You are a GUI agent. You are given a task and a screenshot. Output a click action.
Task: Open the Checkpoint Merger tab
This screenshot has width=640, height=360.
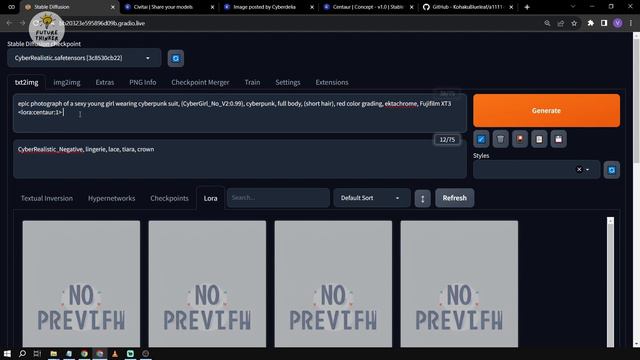click(200, 82)
